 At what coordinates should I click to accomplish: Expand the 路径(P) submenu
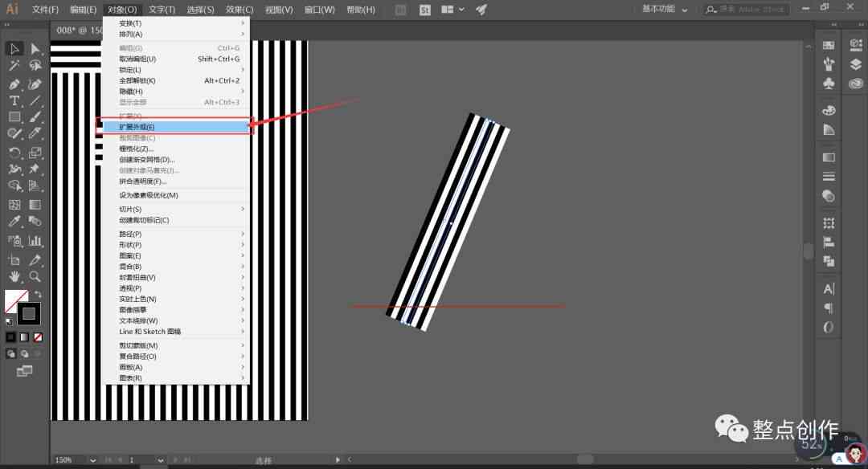point(176,234)
